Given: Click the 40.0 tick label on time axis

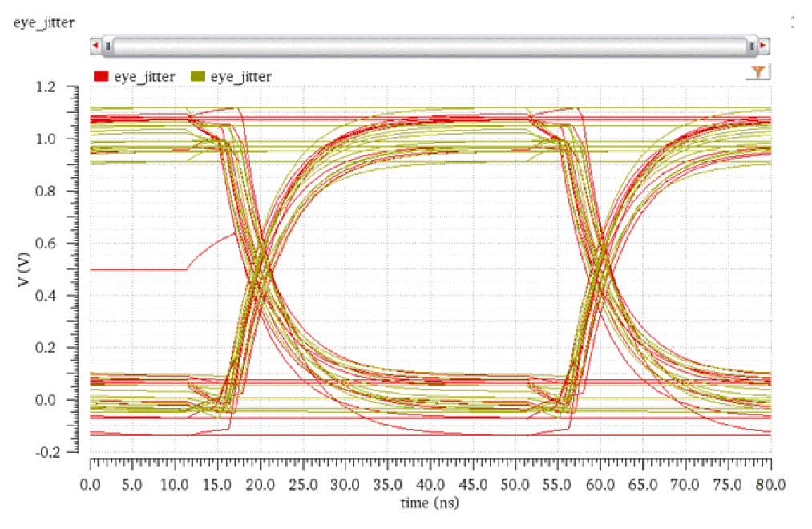Looking at the screenshot, I should coord(430,485).
